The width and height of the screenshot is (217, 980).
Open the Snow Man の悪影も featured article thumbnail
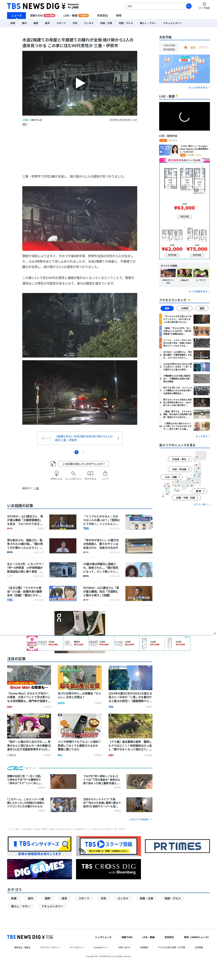pos(29,678)
